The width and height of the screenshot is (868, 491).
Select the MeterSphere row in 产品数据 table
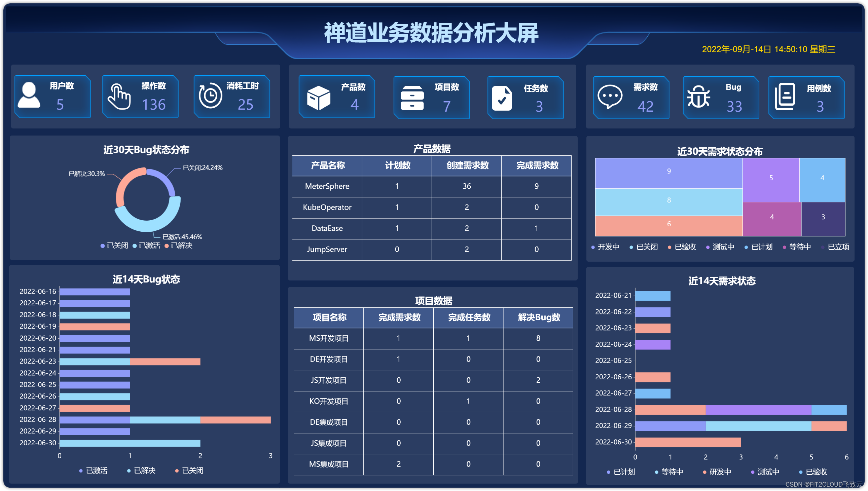tap(327, 186)
